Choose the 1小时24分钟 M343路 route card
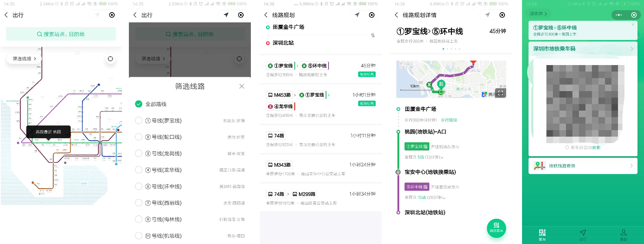644x244 pixels. click(x=321, y=169)
